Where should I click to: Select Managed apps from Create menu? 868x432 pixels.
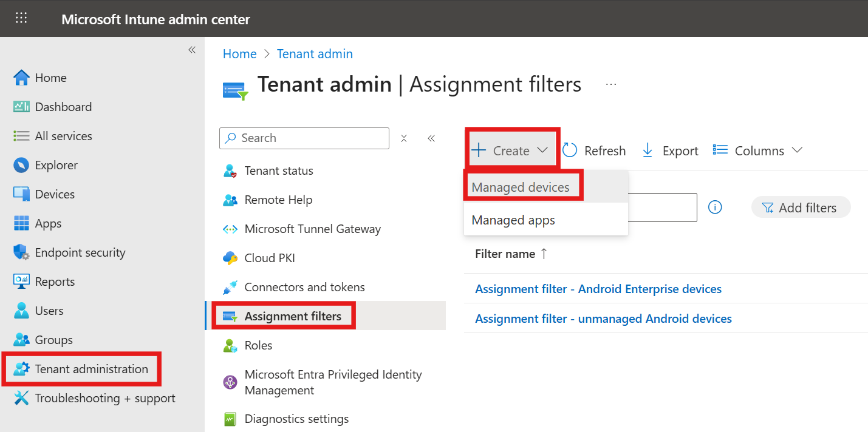tap(545, 220)
